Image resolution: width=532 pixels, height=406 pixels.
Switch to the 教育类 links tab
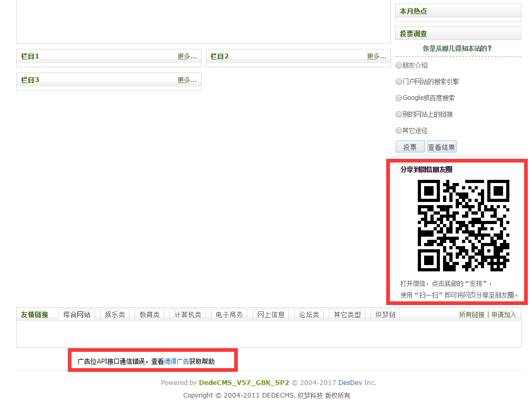(x=149, y=314)
